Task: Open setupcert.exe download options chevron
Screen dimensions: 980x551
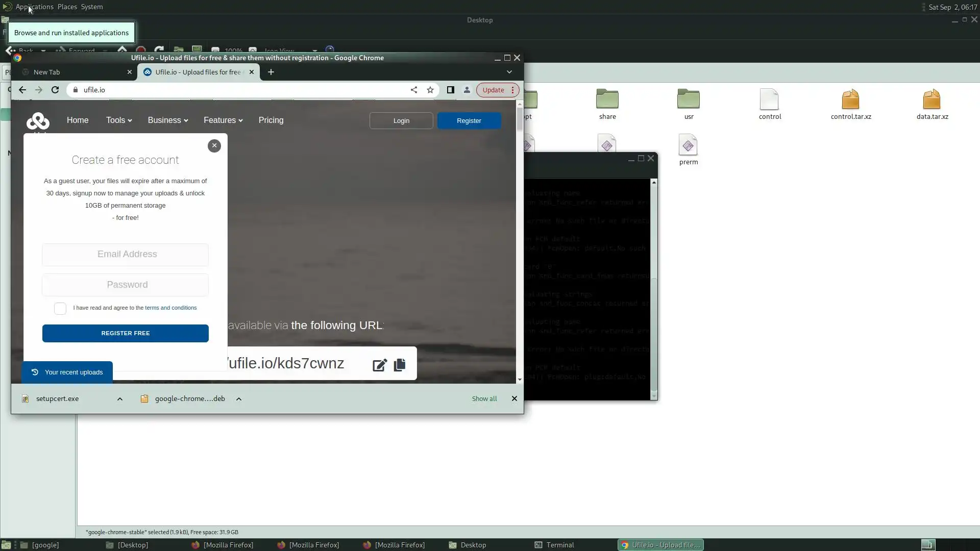Action: click(x=120, y=399)
